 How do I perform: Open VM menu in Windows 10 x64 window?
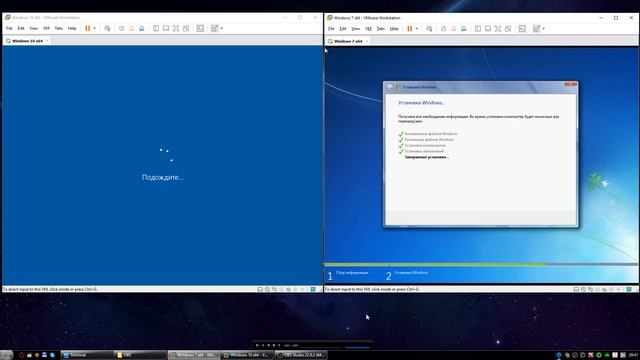pos(46,29)
